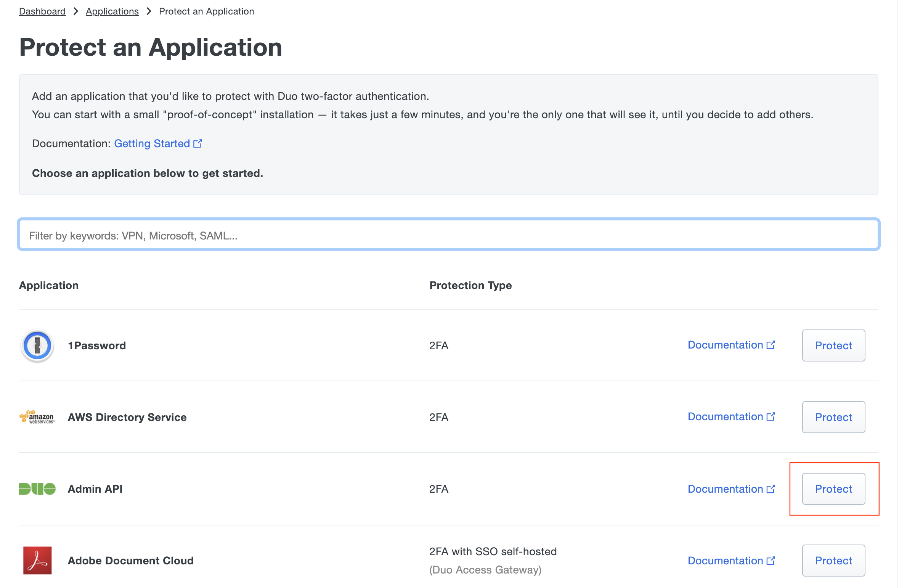This screenshot has width=899, height=588.
Task: Click the 'Protect an Application' page heading
Action: coord(151,47)
